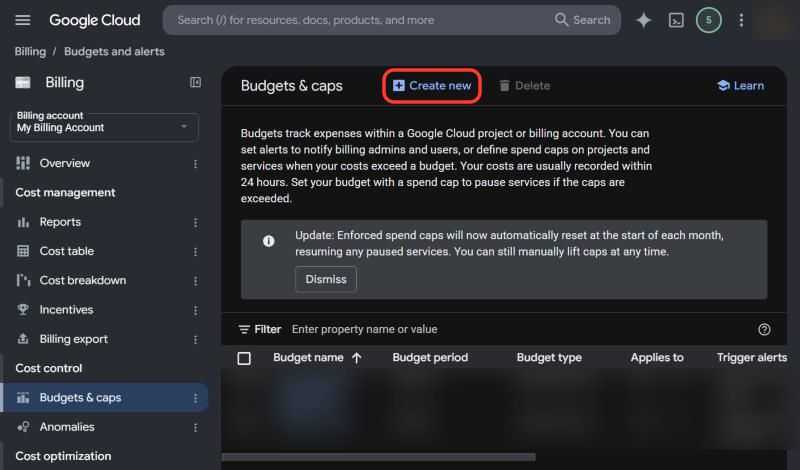This screenshot has width=800, height=470.
Task: Click the Cost breakdown chart icon
Action: [23, 280]
